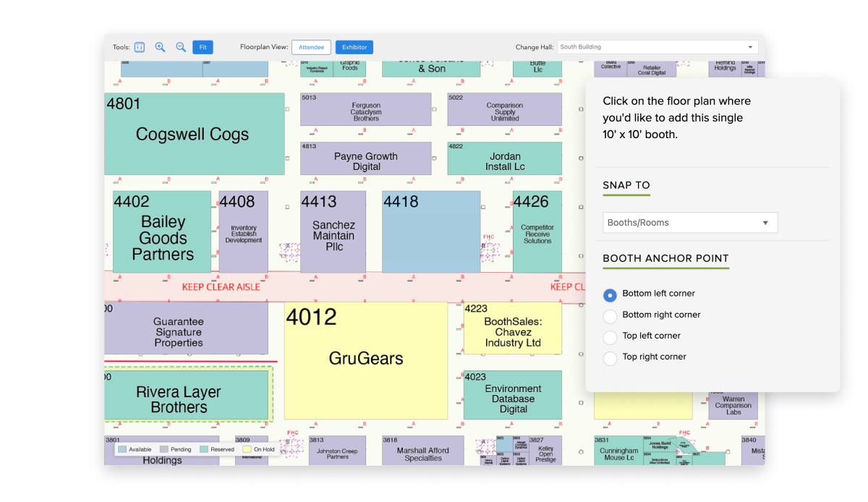Viewport: 868px width, 502px height.
Task: Click the On Hold yellow legend swatch
Action: [247, 448]
